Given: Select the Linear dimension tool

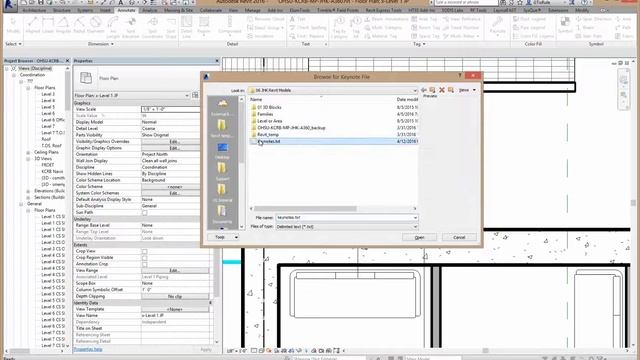Looking at the screenshot, I should [x=48, y=25].
